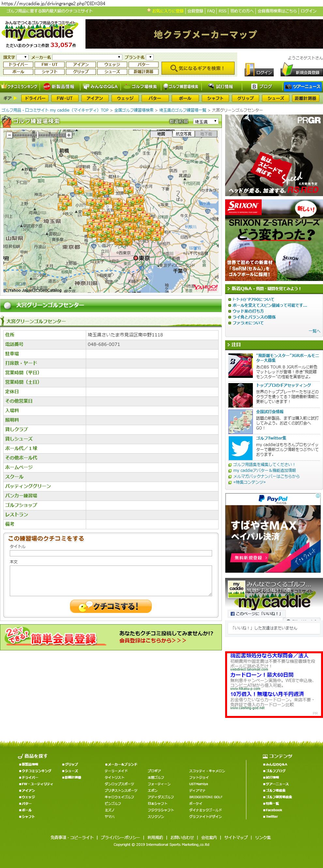Click the クチコミする! submit button
Viewport: 323px width, 868px height.
pyautogui.click(x=111, y=606)
